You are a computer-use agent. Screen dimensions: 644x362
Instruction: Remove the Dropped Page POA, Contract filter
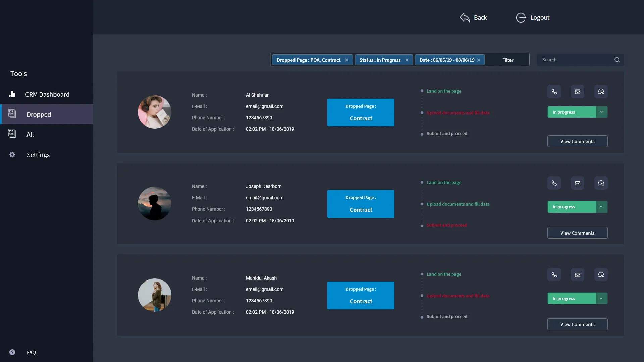(347, 60)
